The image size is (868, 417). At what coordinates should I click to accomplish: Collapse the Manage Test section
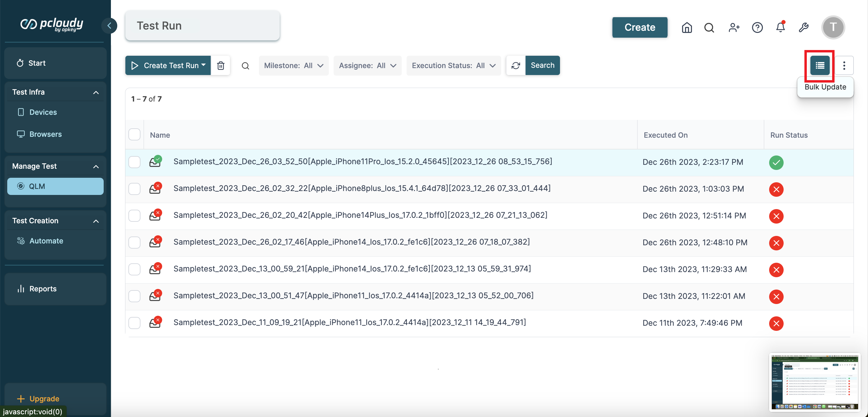(96, 166)
